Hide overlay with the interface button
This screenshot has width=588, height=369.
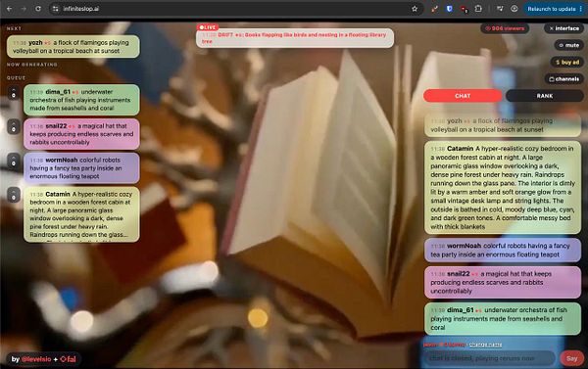564,28
